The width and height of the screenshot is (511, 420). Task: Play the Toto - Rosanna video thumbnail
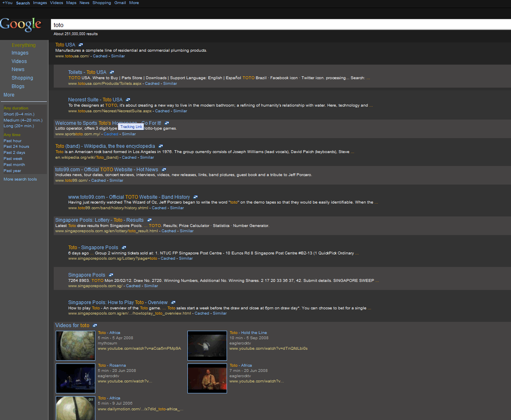point(76,378)
